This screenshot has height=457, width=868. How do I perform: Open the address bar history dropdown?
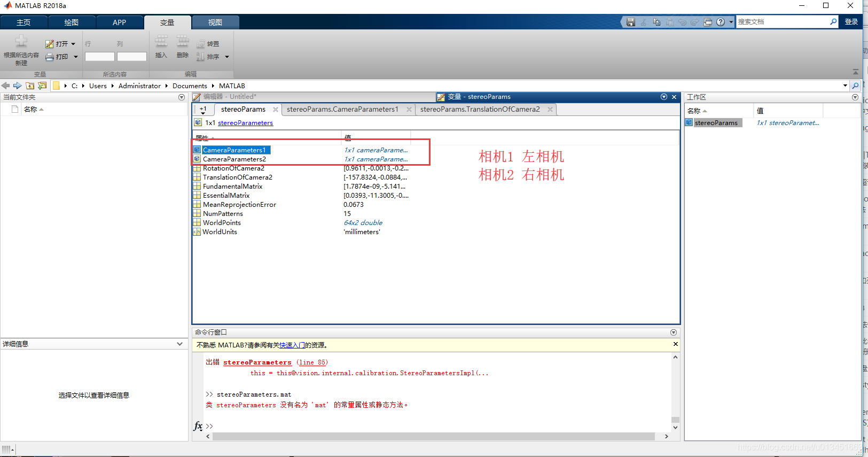click(845, 86)
